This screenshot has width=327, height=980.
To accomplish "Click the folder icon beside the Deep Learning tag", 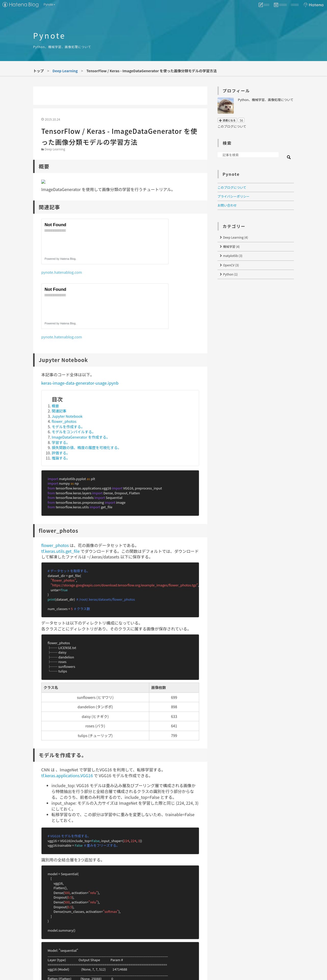I will tap(43, 149).
